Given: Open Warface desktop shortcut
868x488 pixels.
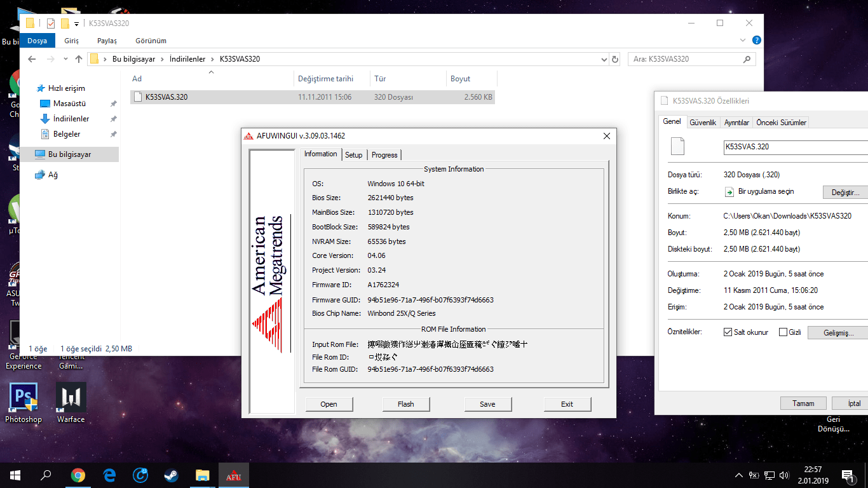Looking at the screenshot, I should coord(71,403).
